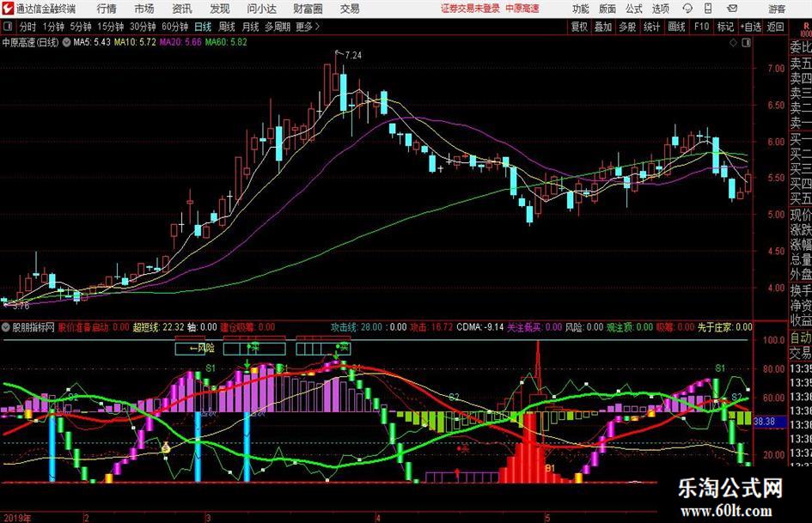Viewport: 812px width, 523px height.
Task: Click the 中原高速 stock name in title bar
Action: coord(522,9)
